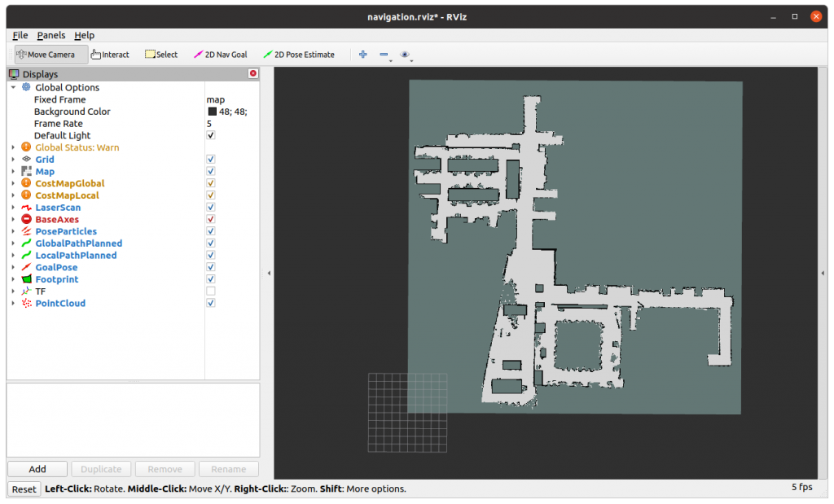Screen dimensions: 834x504
Task: Collapse the Global Options section
Action: [x=13, y=87]
